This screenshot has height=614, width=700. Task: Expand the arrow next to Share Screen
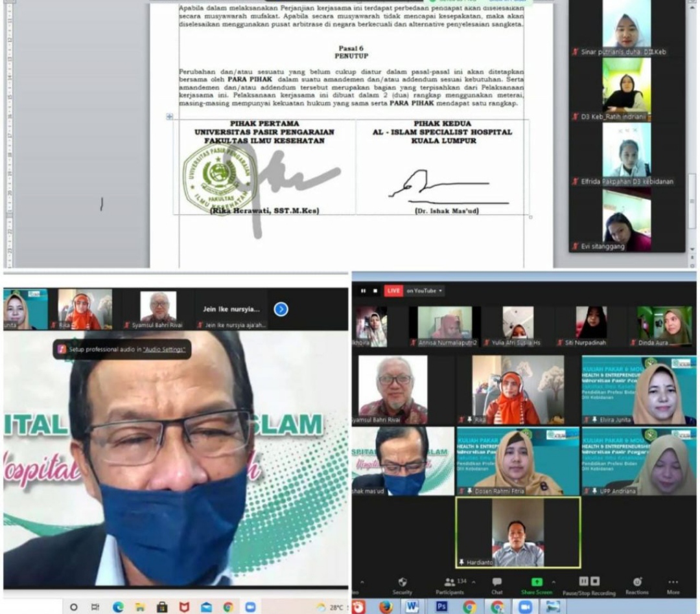click(x=554, y=582)
